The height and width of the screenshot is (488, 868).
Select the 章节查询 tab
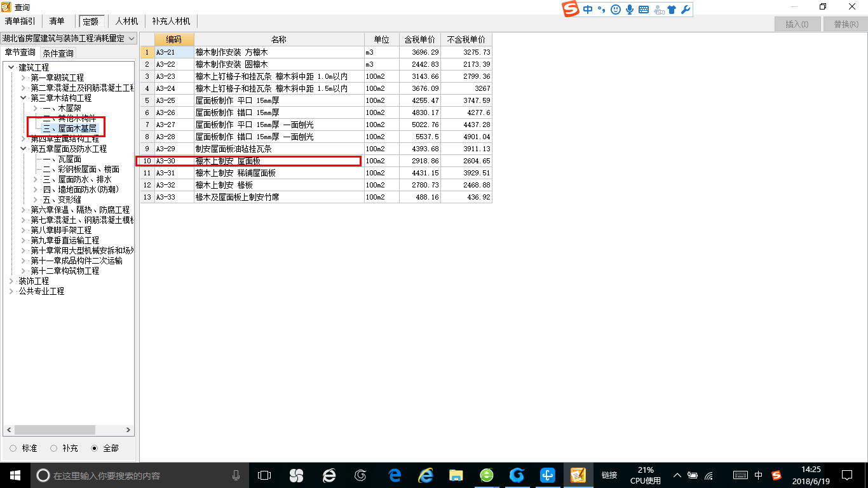[20, 53]
